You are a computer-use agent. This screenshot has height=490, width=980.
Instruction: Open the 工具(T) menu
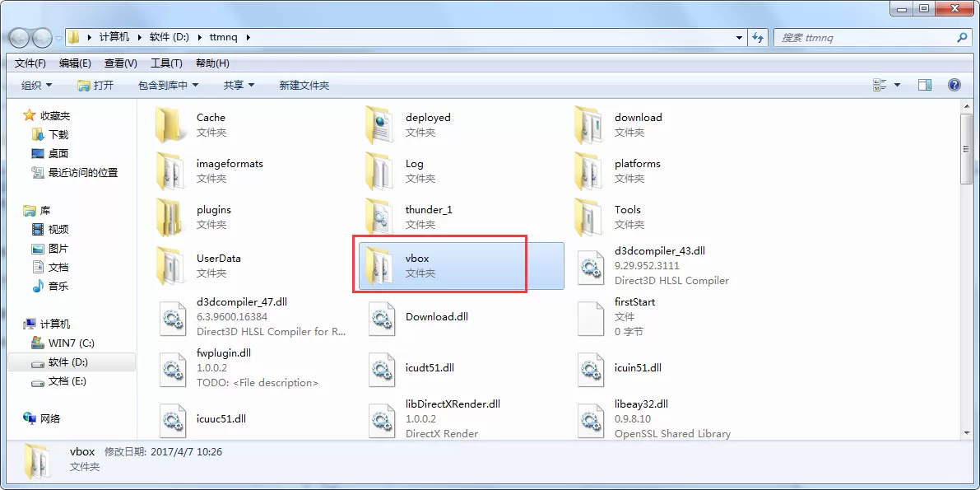pos(166,63)
